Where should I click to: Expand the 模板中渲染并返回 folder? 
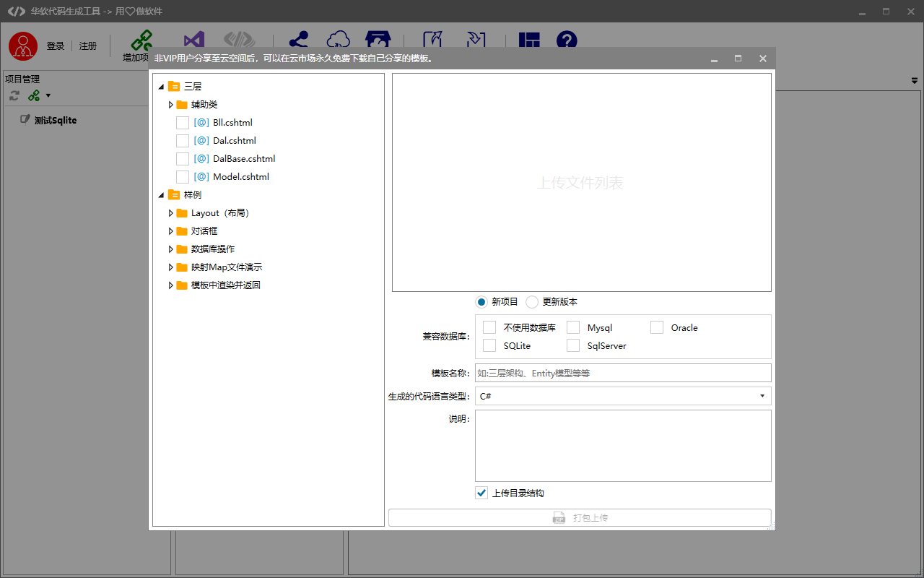171,285
